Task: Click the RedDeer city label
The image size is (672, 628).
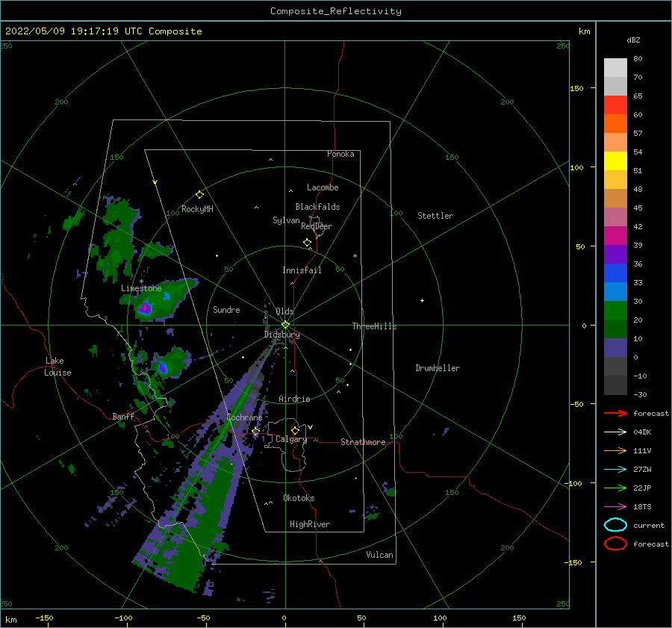Action: (x=317, y=226)
